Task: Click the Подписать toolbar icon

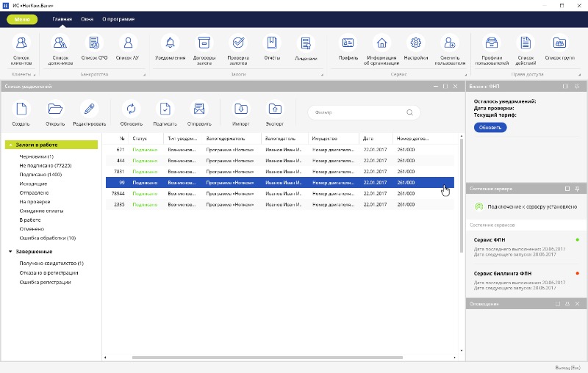Action: (165, 109)
